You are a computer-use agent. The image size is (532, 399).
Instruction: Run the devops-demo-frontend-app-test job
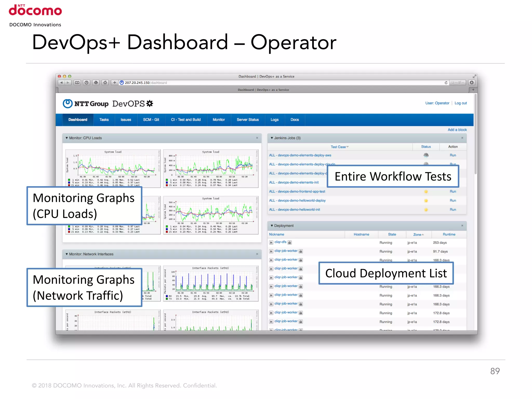(453, 191)
